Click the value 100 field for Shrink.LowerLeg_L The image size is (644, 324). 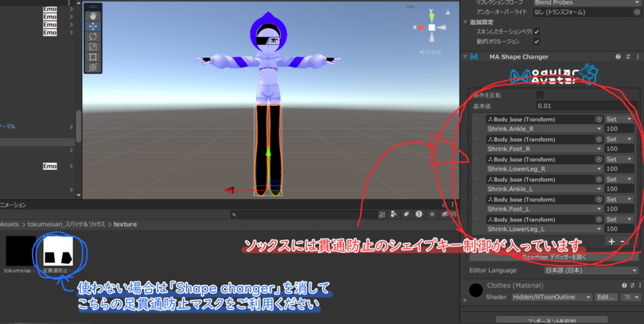pos(619,229)
